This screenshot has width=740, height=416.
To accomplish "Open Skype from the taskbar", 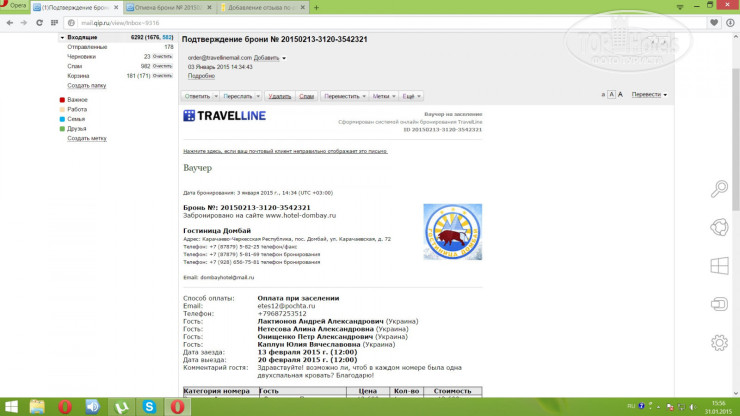I will point(148,406).
